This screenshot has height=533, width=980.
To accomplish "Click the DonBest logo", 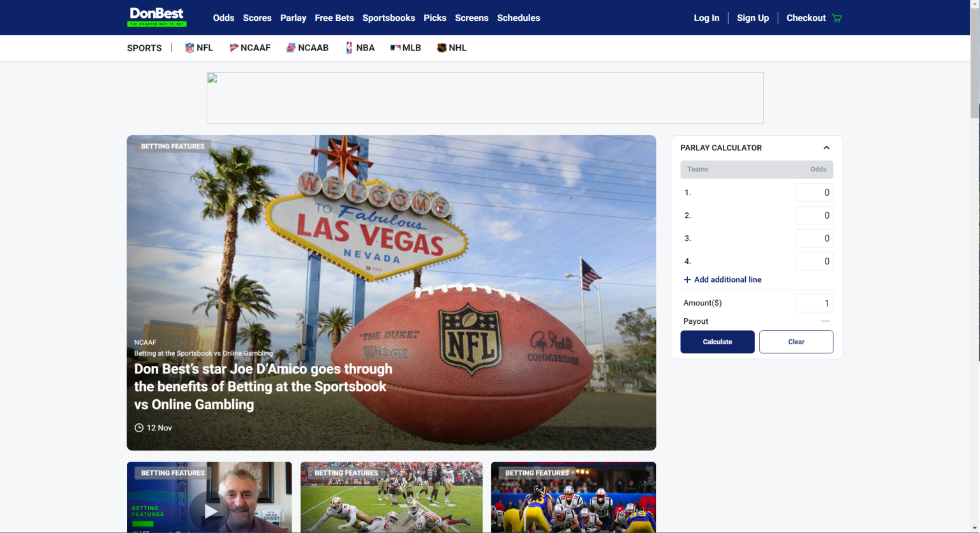I will (x=156, y=17).
